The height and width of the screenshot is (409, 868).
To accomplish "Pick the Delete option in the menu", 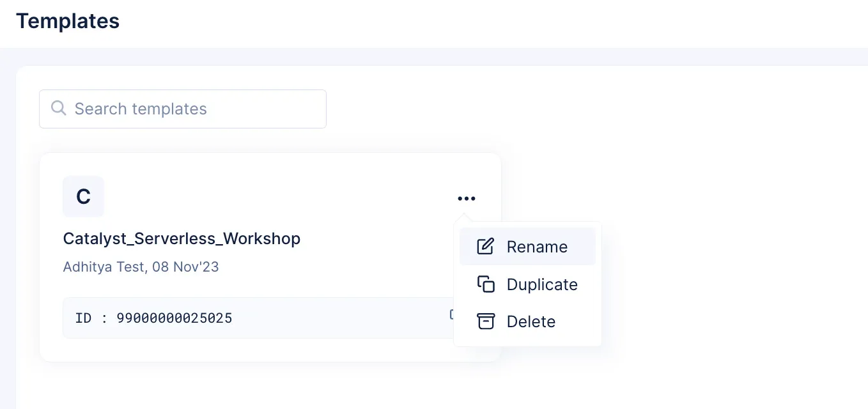I will coord(527,321).
